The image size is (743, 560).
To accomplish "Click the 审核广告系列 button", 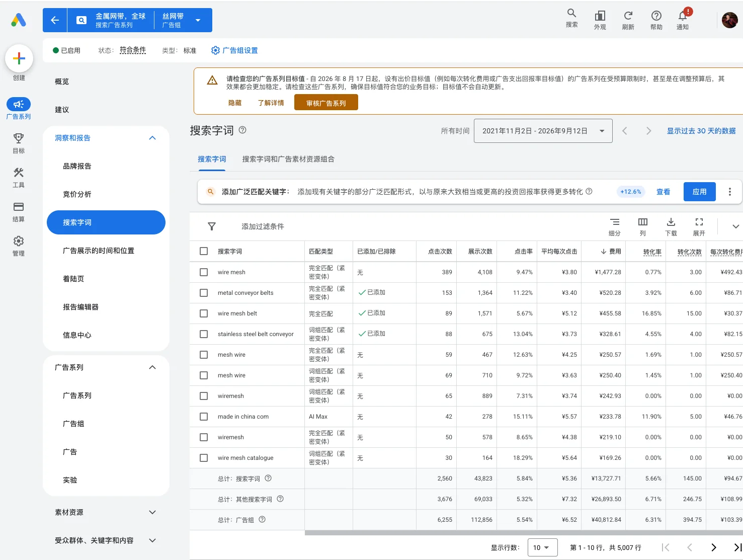I will pos(326,103).
